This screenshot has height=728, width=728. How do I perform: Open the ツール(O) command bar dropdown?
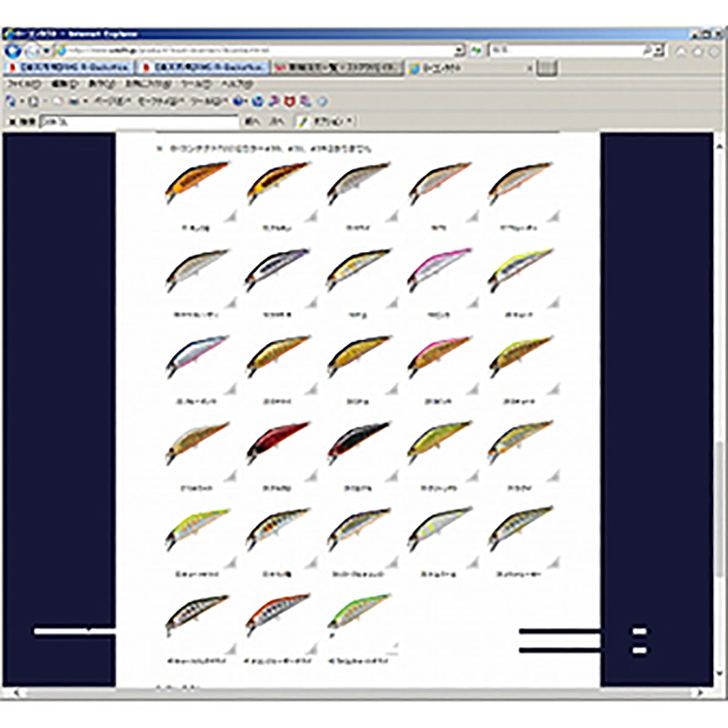[x=209, y=102]
